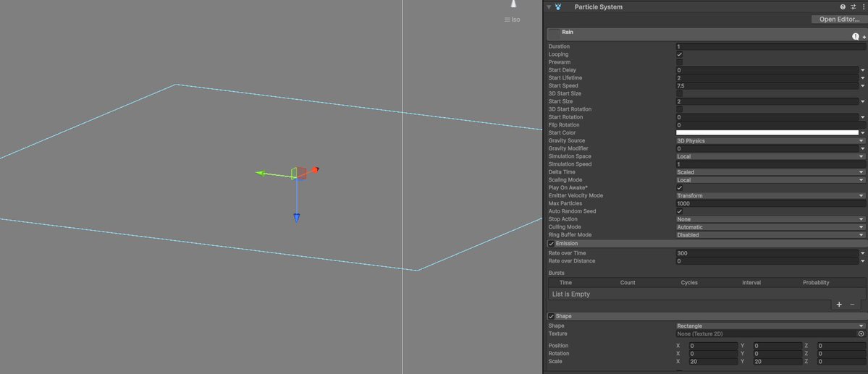Click the Scale Y field showing 20

tap(778, 362)
